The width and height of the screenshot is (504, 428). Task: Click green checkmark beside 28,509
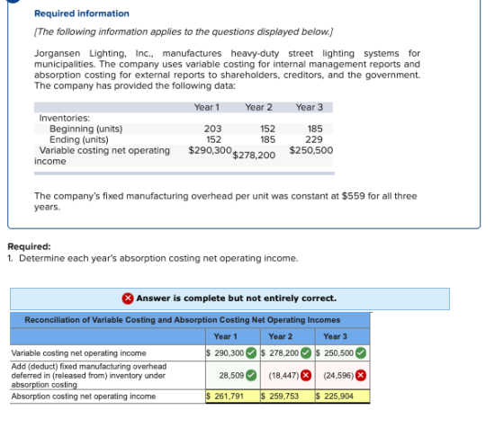(251, 375)
